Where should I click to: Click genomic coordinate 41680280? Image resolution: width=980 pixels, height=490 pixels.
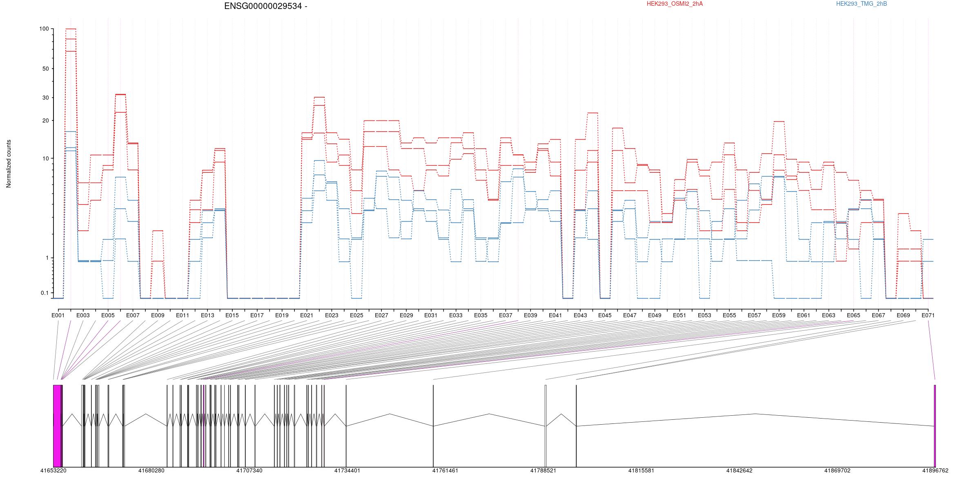pos(151,470)
